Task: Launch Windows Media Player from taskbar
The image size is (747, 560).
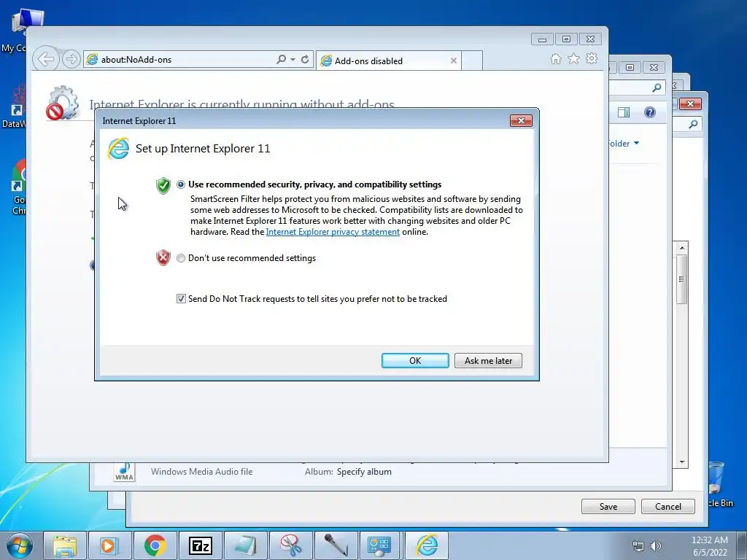Action: pos(109,545)
